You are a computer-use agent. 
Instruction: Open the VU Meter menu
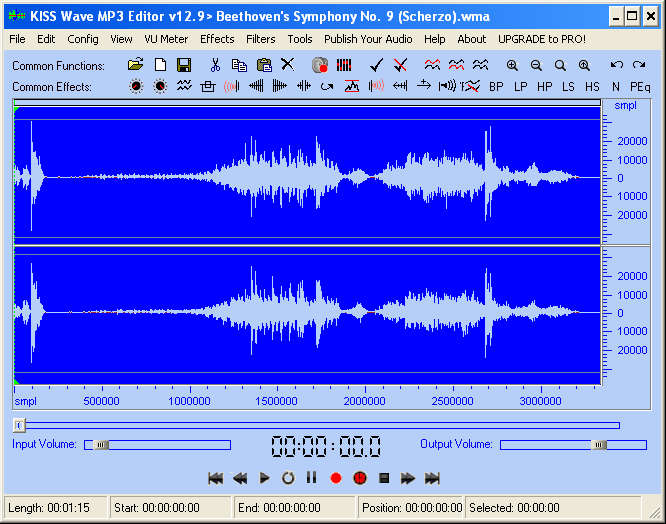tap(166, 39)
